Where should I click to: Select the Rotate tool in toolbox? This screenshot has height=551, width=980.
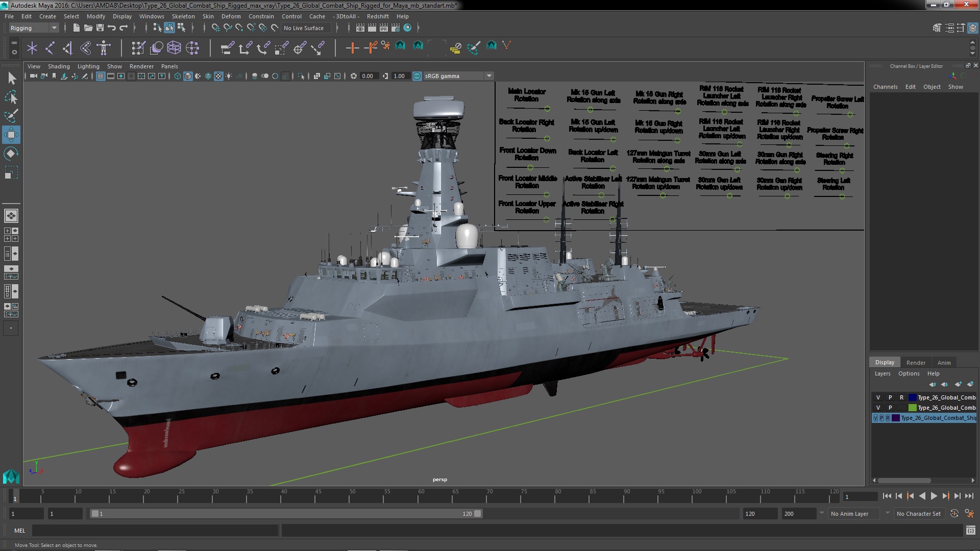11,154
